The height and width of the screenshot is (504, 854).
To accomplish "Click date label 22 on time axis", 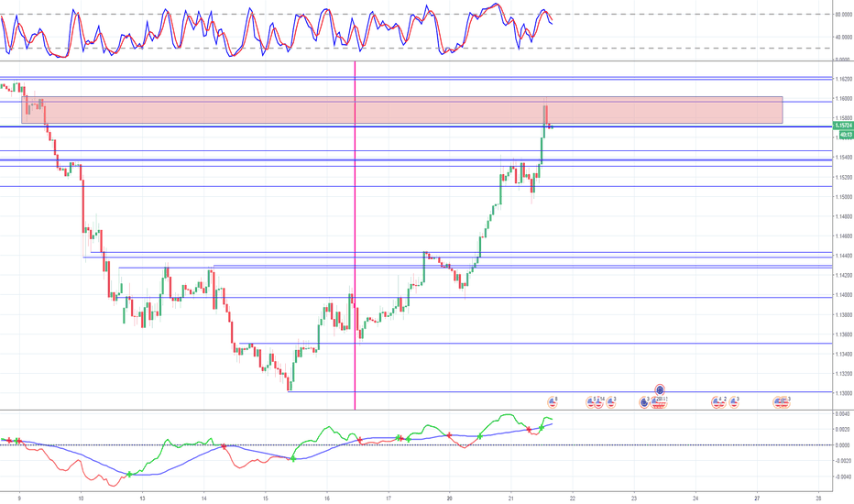I will pos(573,498).
